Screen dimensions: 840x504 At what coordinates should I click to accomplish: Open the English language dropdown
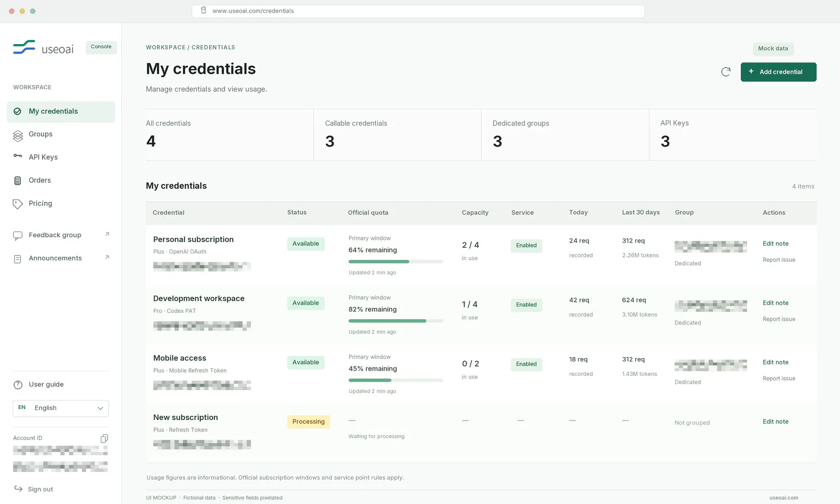61,408
